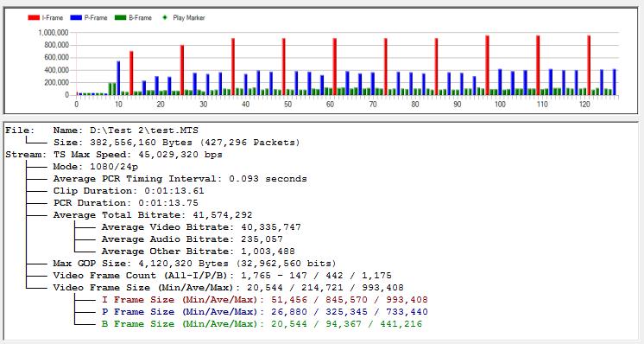Screen dimensions: 644x344
Task: Select the green B Frame Size line
Action: tap(262, 324)
